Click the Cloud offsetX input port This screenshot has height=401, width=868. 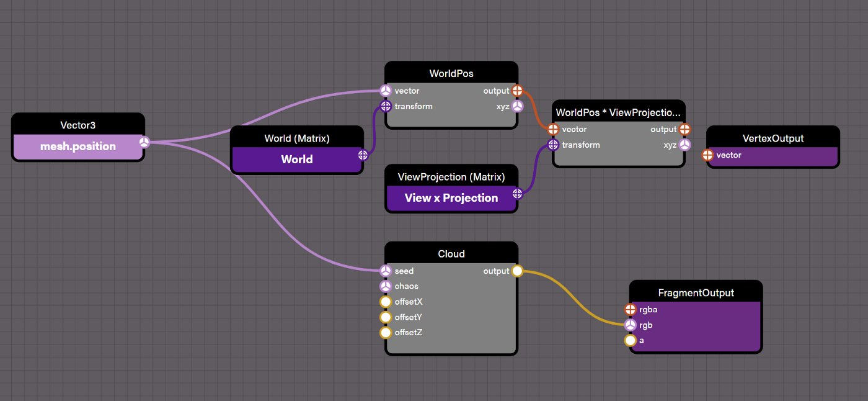tap(385, 302)
